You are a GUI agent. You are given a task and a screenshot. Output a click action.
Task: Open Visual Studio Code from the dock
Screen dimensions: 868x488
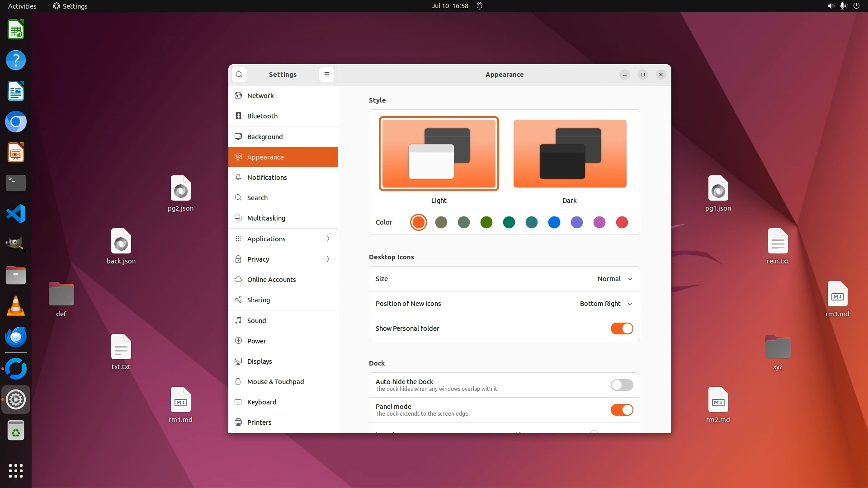click(16, 214)
